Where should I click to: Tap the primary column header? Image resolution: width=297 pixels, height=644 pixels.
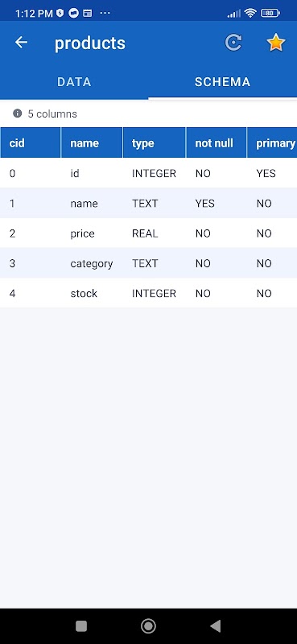pos(272,143)
